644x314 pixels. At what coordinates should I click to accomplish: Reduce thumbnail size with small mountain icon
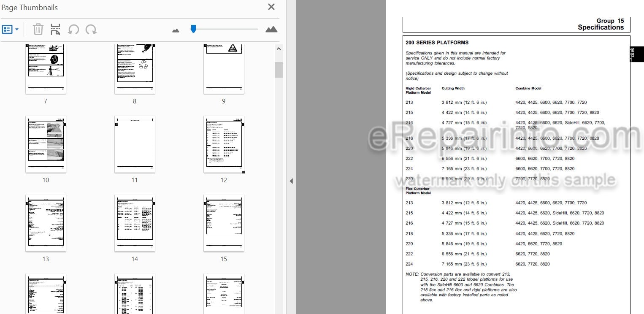[x=176, y=30]
